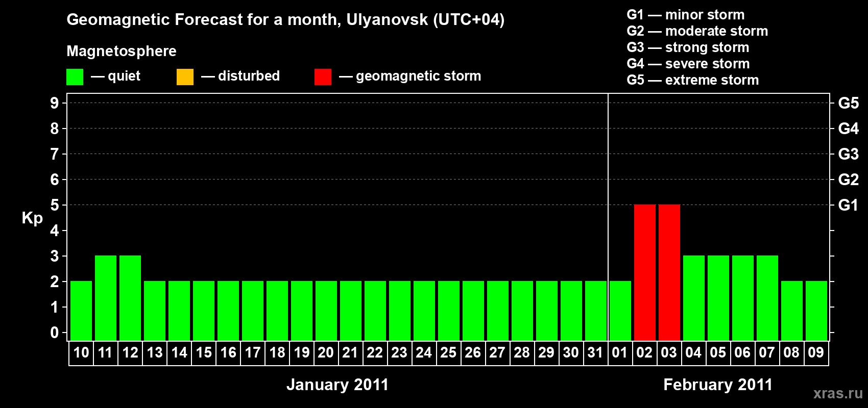Click the 'G5 — extreme storm' legend line

(x=692, y=80)
